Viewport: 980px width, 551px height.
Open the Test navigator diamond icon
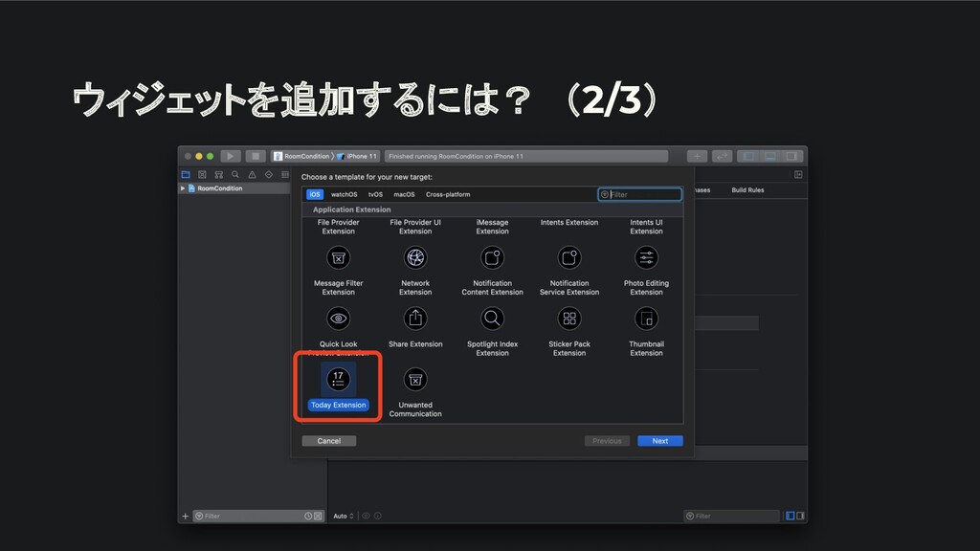coord(269,175)
